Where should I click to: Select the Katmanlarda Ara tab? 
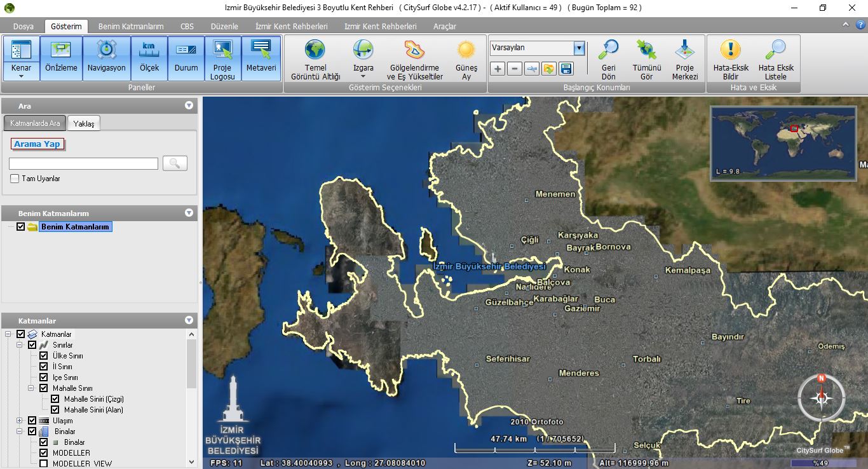click(35, 123)
